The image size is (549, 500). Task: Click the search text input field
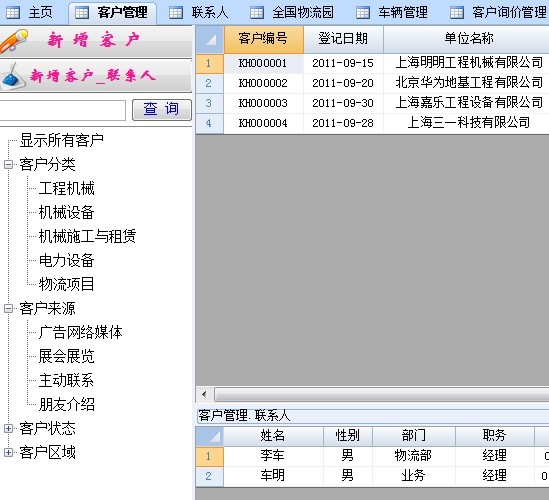62,110
